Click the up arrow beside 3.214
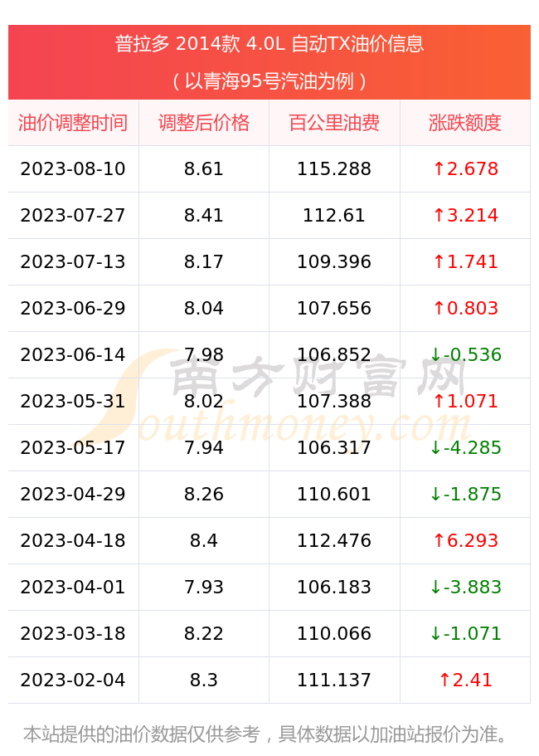The width and height of the screenshot is (539, 756). (x=439, y=215)
